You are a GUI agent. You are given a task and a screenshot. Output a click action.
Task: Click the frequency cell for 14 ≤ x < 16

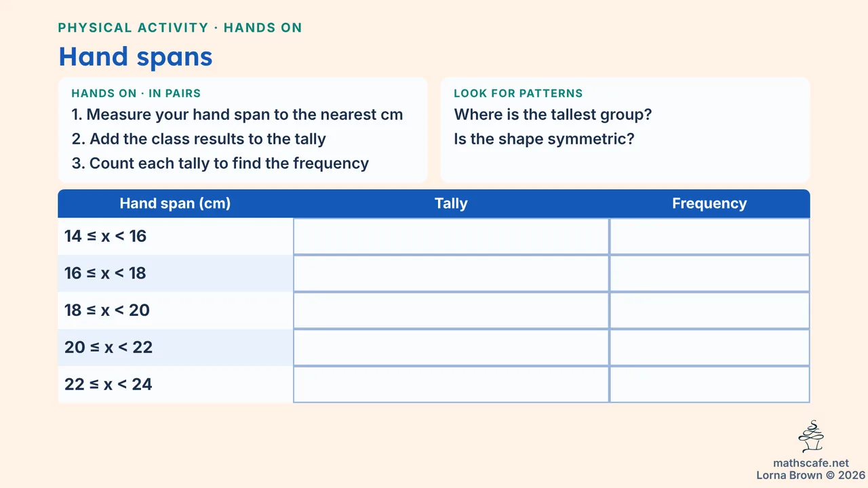pyautogui.click(x=710, y=237)
